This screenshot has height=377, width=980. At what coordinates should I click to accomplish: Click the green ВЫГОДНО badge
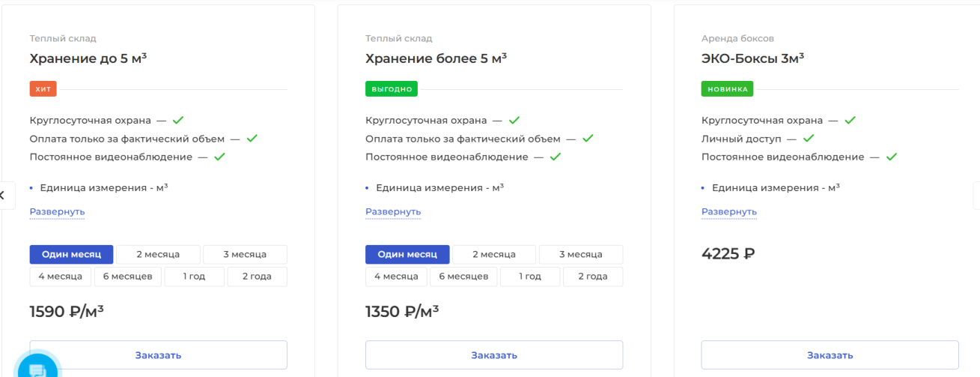pos(391,89)
